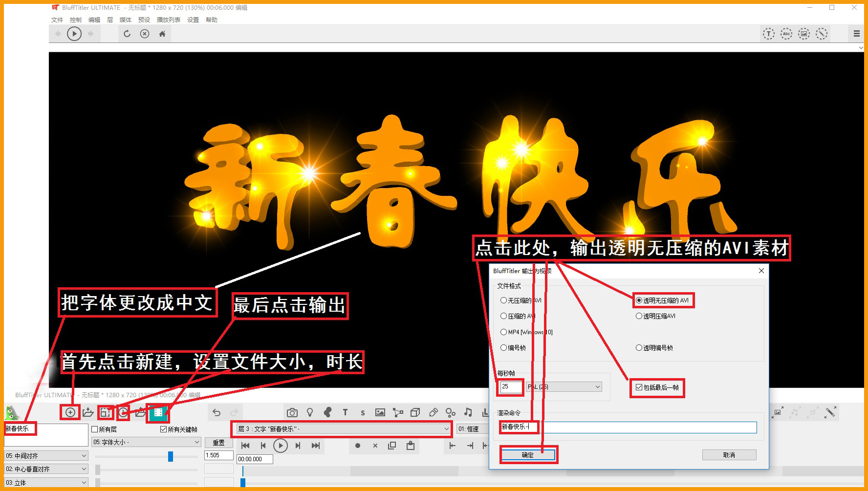Select the compressed AVI radio option

pyautogui.click(x=518, y=316)
